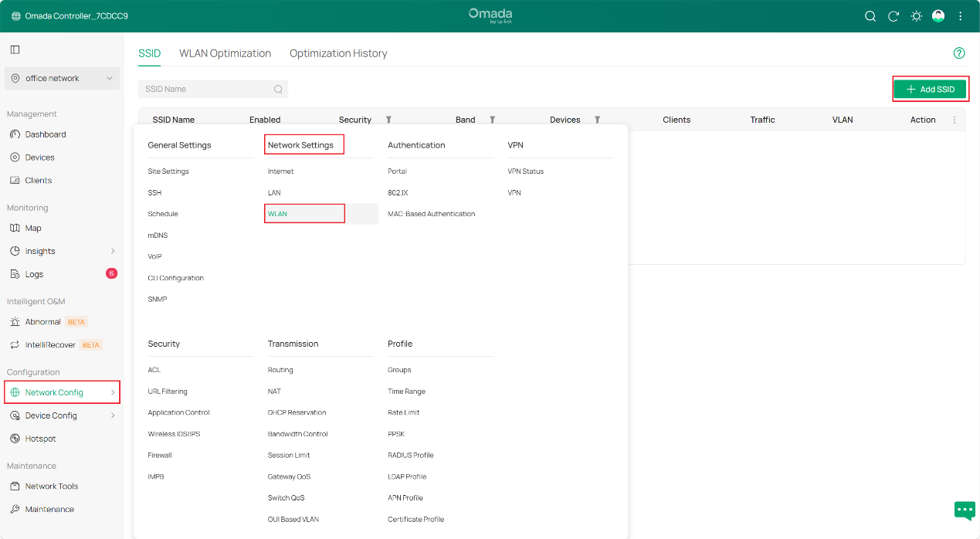Click the Abnormal alert icon
Viewport: 980px width, 539px height.
(15, 322)
